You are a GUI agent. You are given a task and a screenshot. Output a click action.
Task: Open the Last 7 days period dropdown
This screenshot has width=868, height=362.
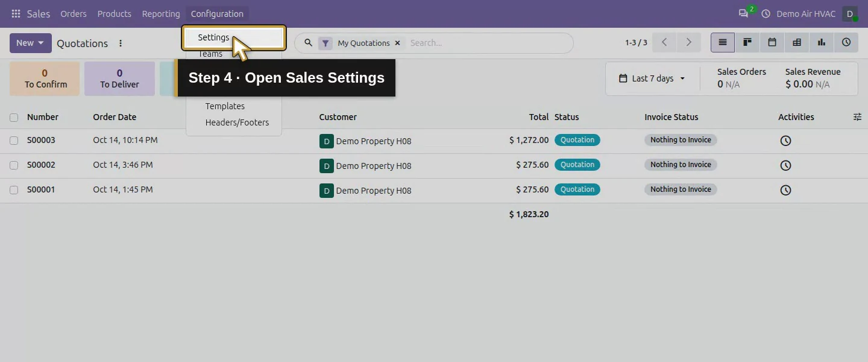(x=652, y=78)
